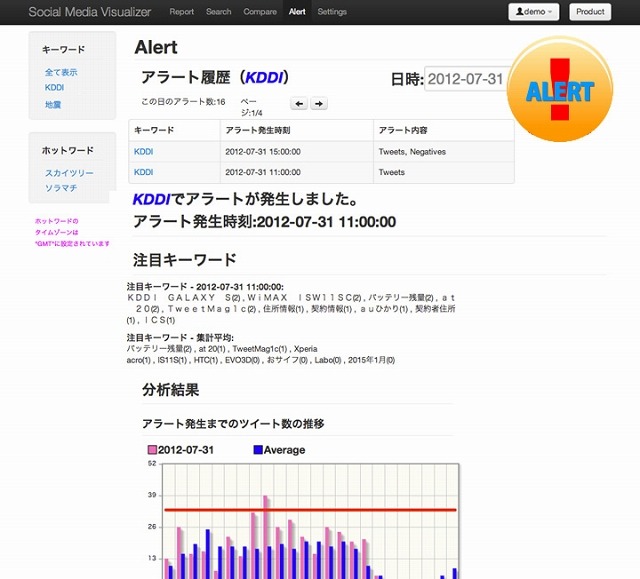Click the Tweets-only alert content cell

(444, 172)
